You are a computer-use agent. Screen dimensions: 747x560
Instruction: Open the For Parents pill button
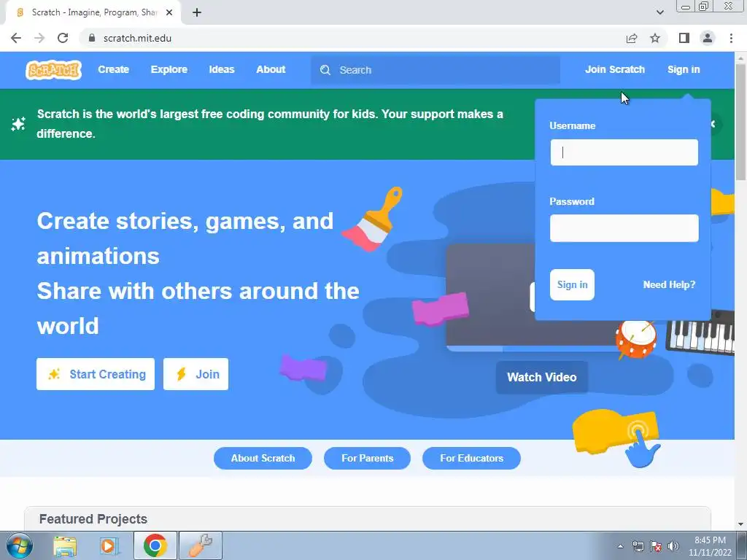368,458
